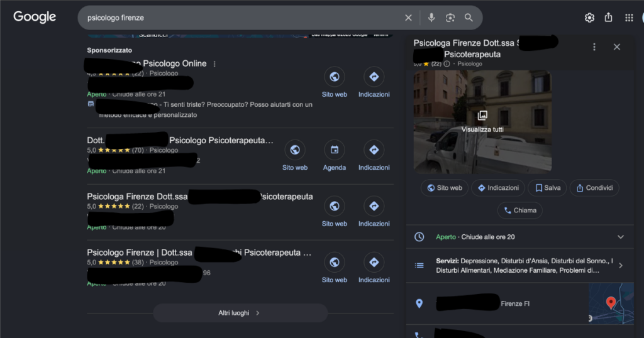
Task: Open Visualizza tutti photo gallery
Action: pyautogui.click(x=482, y=122)
